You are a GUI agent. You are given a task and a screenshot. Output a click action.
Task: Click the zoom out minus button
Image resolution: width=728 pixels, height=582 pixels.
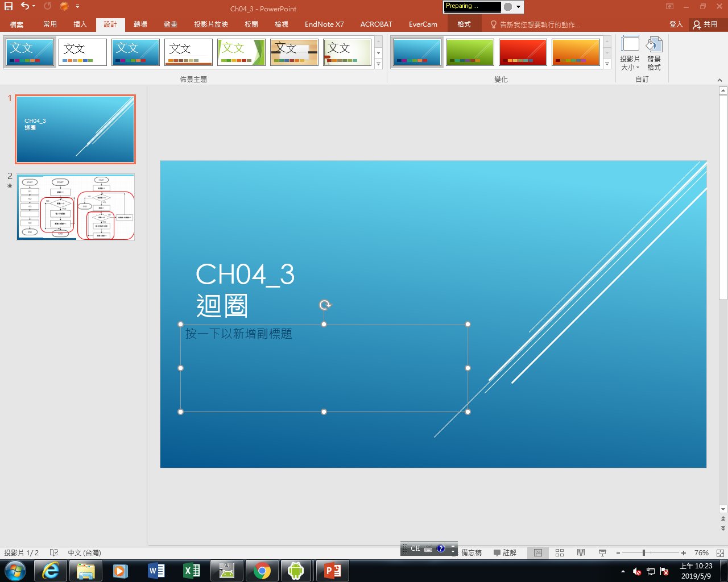(618, 553)
